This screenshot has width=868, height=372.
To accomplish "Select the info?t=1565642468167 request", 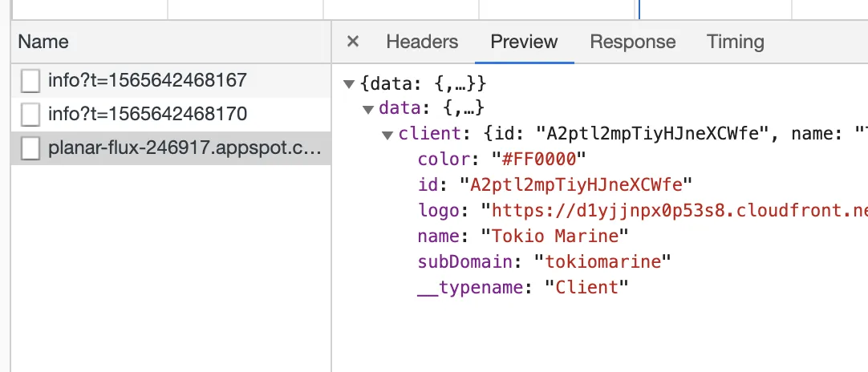I will pos(147,81).
